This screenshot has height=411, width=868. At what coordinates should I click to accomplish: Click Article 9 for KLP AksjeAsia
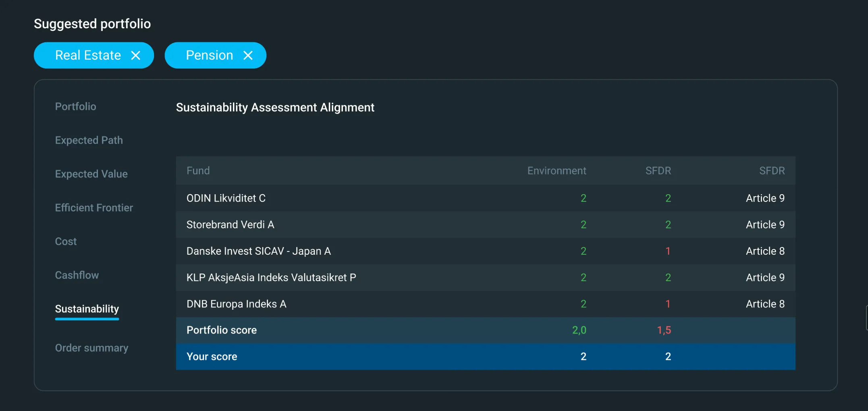click(765, 278)
